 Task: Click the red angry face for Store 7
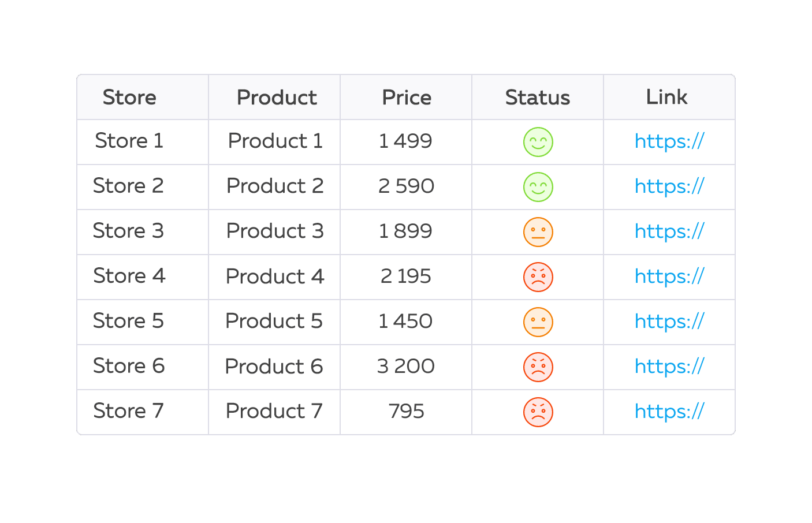click(538, 412)
